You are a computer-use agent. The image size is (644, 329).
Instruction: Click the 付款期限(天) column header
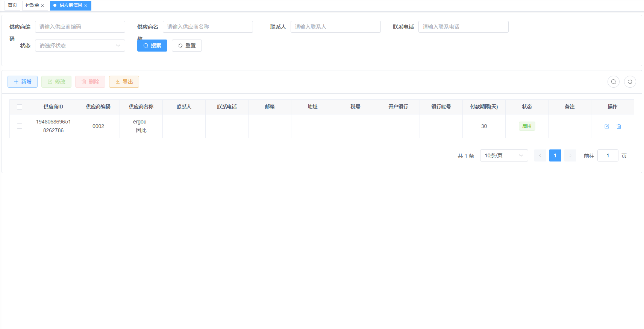click(x=484, y=107)
